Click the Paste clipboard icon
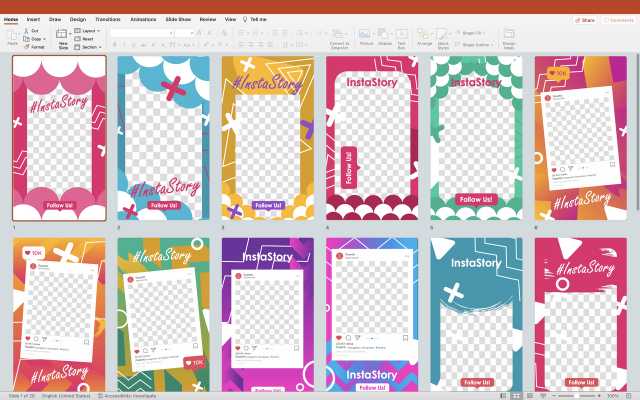The width and height of the screenshot is (640, 400). click(13, 36)
